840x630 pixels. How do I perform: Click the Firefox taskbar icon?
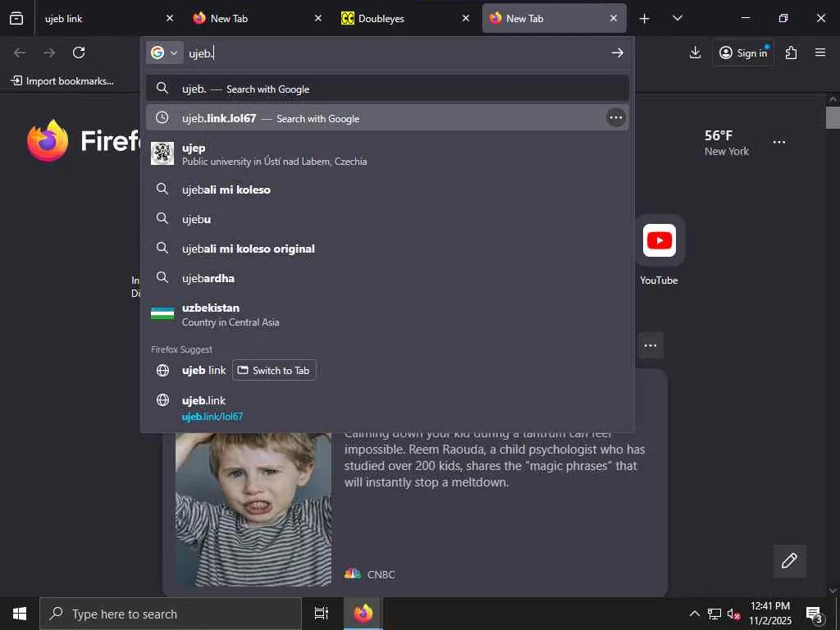pos(363,614)
